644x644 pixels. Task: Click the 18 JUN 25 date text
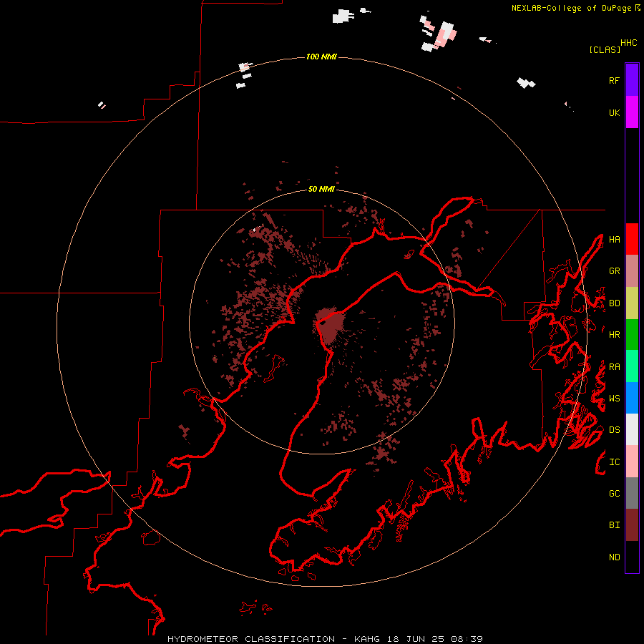coord(416,639)
